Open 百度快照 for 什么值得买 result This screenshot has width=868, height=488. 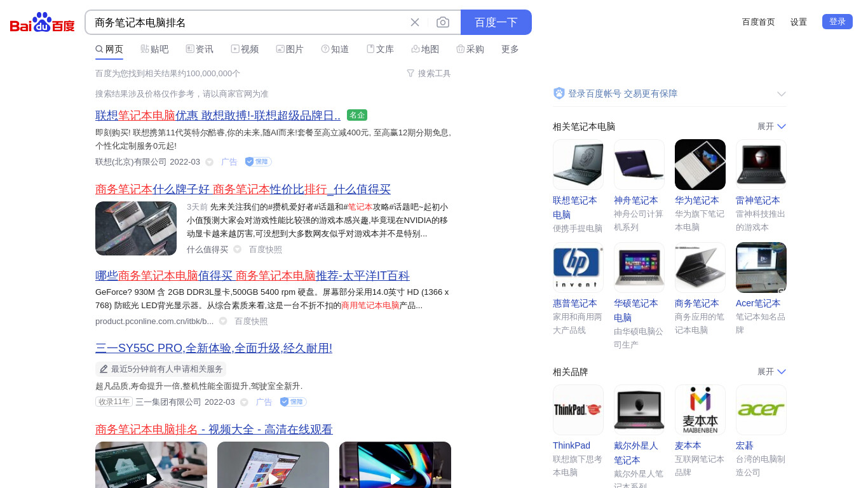266,250
